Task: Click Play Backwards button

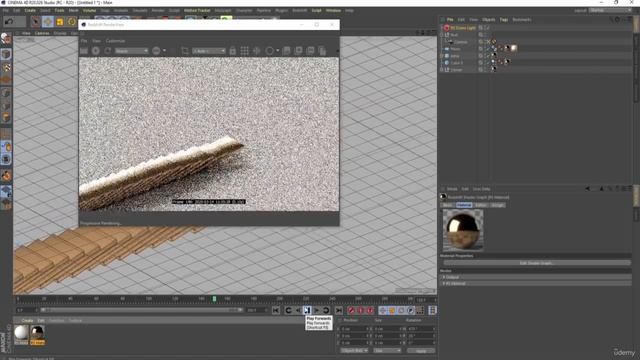Action: pyautogui.click(x=298, y=311)
